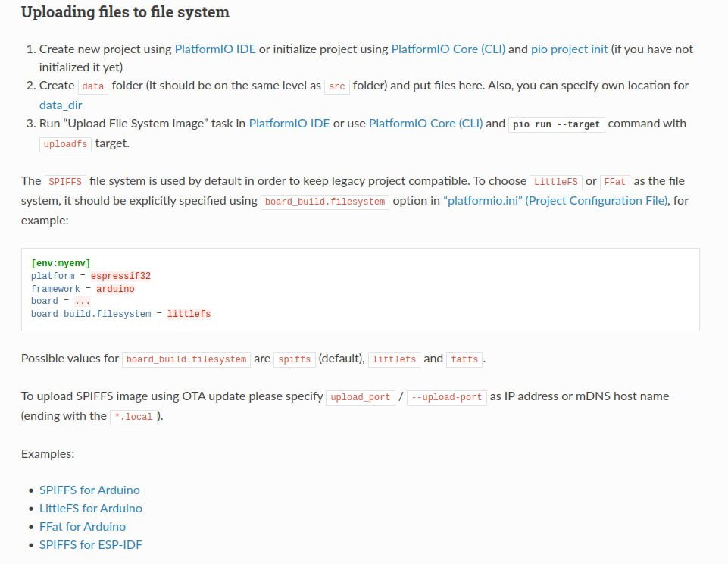Viewport: 728px width, 564px height.
Task: Click the "uploadfs" inline code
Action: (x=66, y=143)
